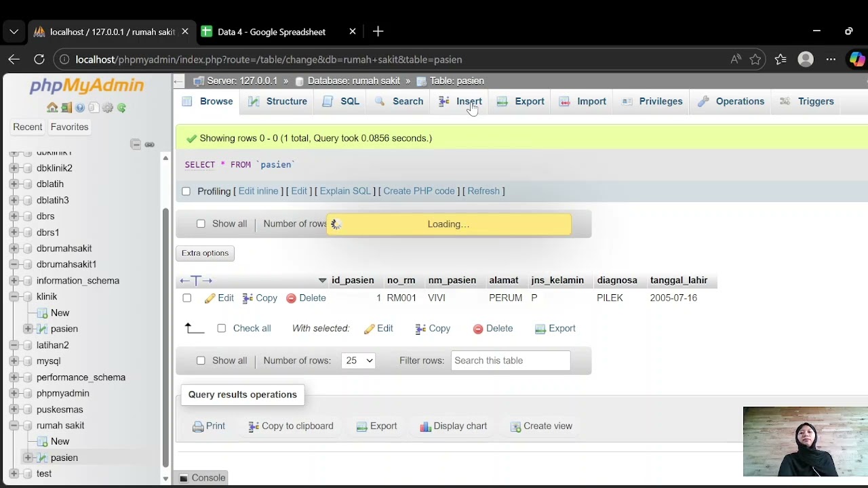The image size is (868, 488).
Task: Click the Copy icon in row RM001
Action: click(248, 298)
